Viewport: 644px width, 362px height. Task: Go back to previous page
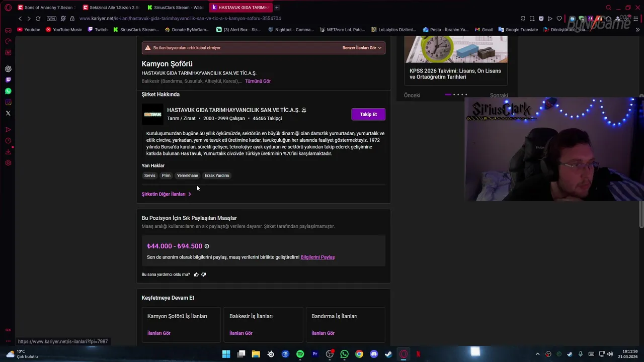click(20, 19)
